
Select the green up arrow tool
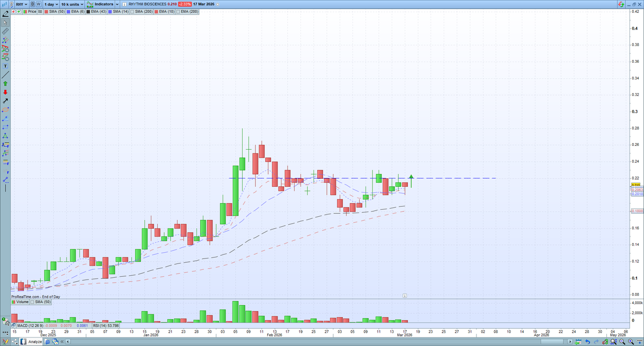[5, 83]
